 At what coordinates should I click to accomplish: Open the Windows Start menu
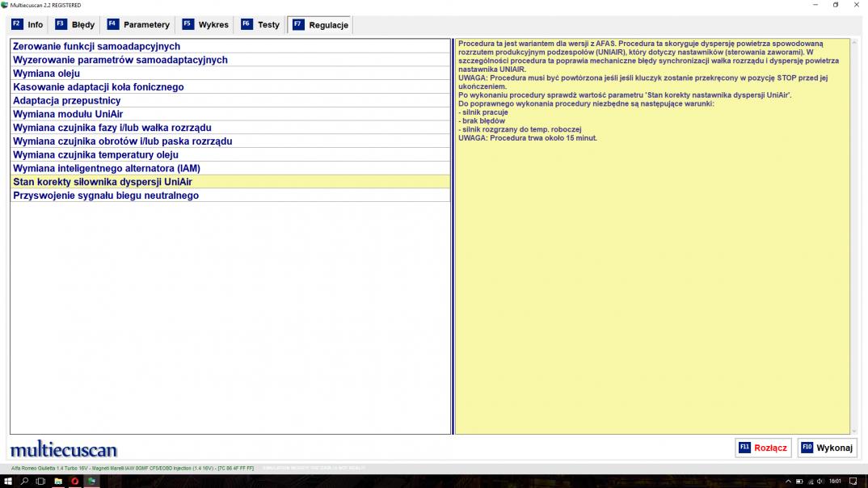(8, 482)
